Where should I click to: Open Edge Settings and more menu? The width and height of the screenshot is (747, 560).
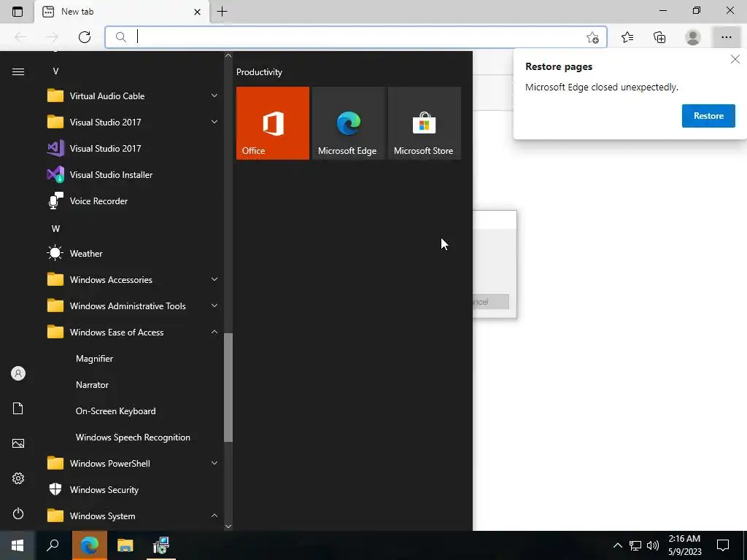[x=726, y=37]
